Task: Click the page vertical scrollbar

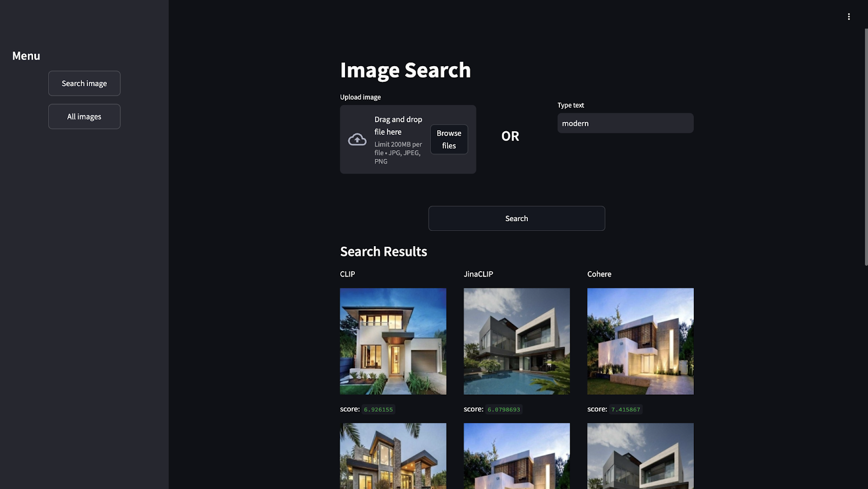Action: (x=866, y=146)
